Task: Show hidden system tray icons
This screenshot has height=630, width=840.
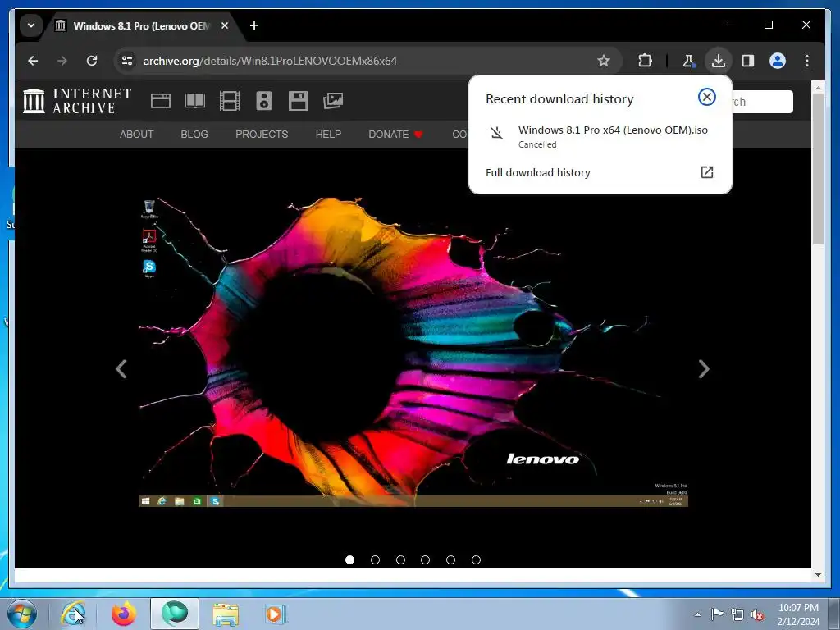Action: pyautogui.click(x=697, y=614)
